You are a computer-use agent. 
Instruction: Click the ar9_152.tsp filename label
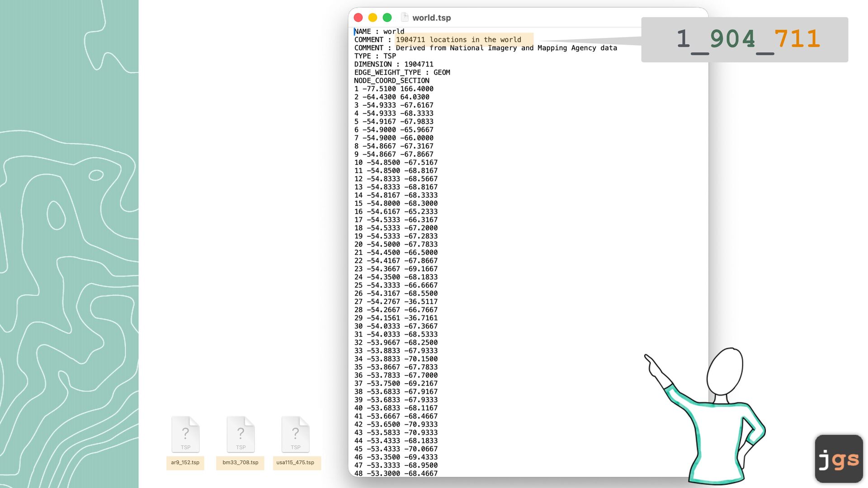click(x=185, y=463)
